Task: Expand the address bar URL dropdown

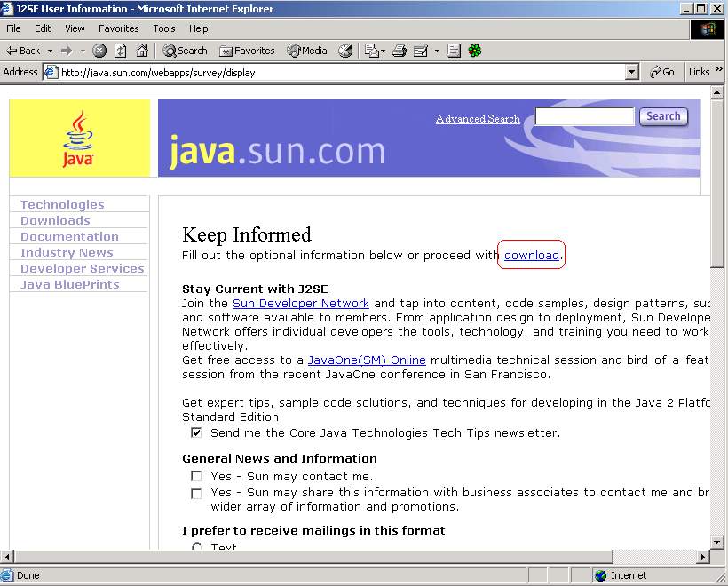Action: (631, 73)
